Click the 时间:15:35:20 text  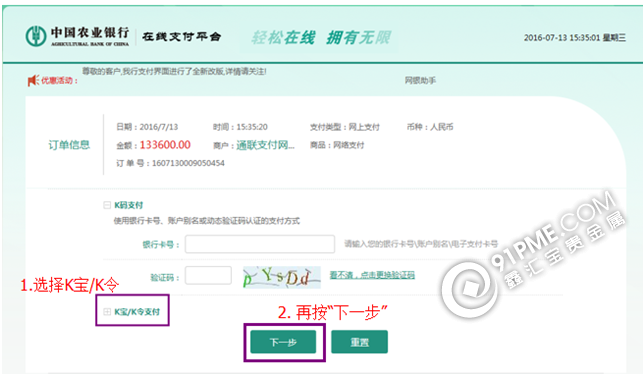click(240, 127)
